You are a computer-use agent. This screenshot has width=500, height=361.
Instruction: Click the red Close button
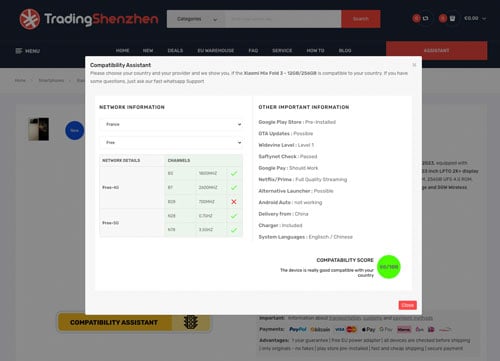click(407, 305)
